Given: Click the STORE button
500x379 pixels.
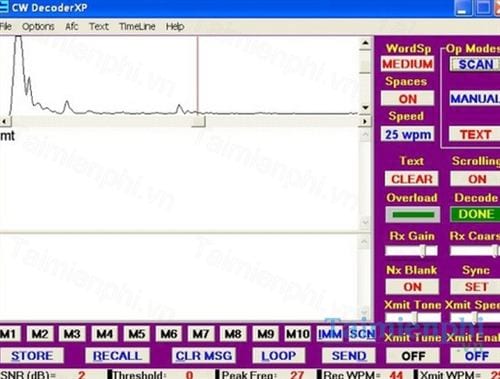Looking at the screenshot, I should (x=32, y=356).
